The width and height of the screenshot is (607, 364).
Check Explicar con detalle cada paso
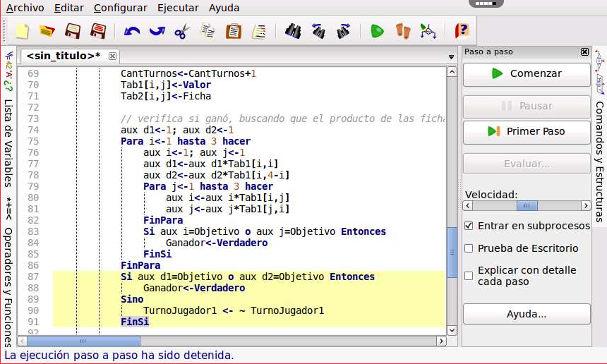coord(469,275)
